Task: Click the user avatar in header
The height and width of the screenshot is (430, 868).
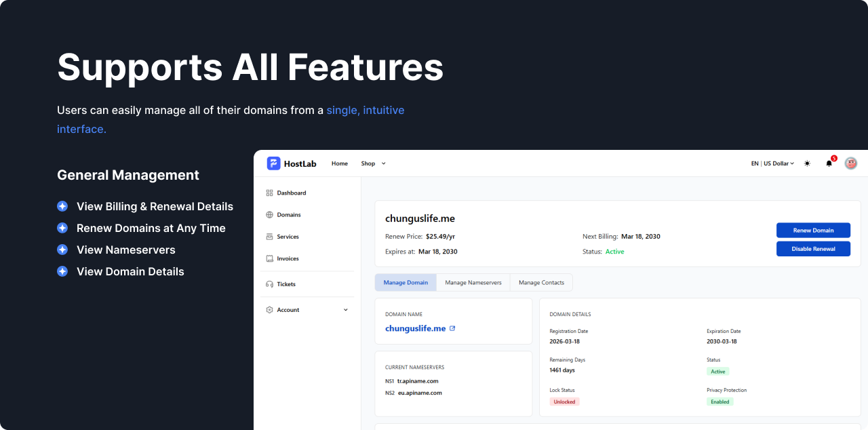Action: tap(850, 163)
